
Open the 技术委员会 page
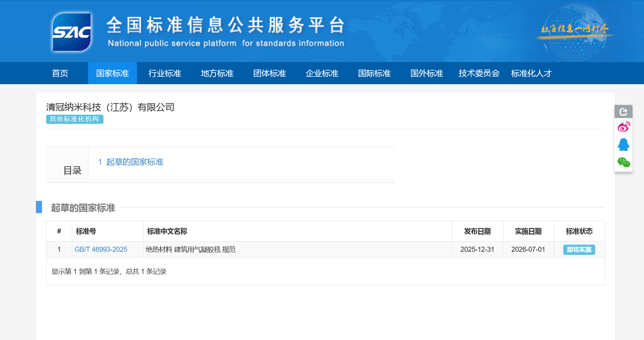tap(479, 73)
